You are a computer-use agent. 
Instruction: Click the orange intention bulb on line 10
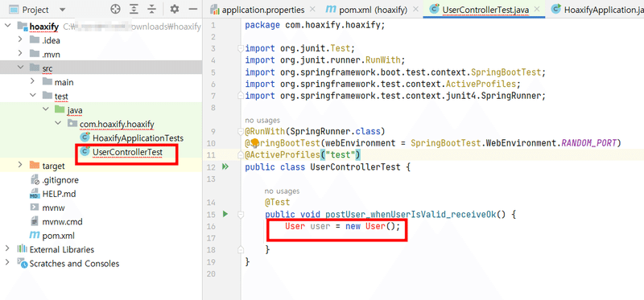coord(254,143)
